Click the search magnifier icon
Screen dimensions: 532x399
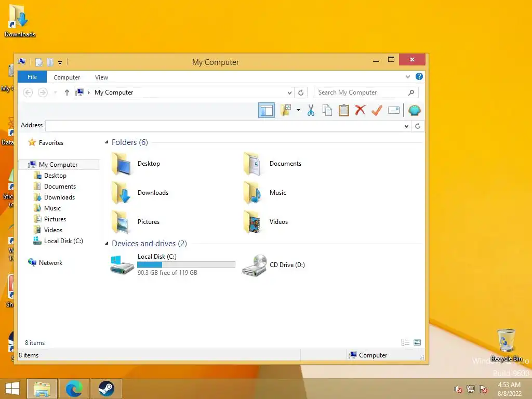point(411,92)
